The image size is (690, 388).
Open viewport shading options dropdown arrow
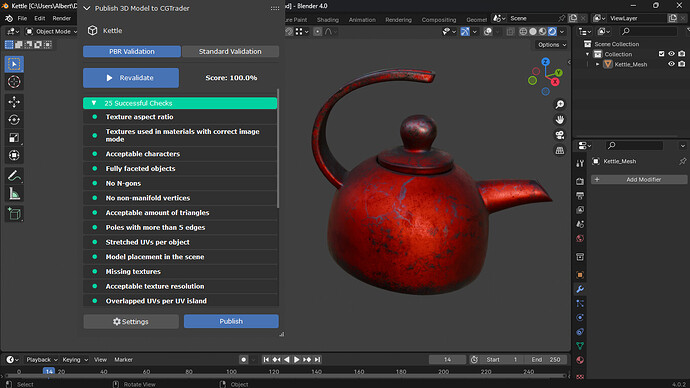click(562, 31)
